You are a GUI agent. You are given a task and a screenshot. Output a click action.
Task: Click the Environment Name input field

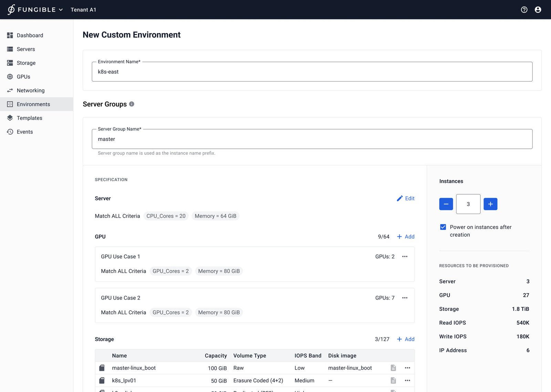312,72
